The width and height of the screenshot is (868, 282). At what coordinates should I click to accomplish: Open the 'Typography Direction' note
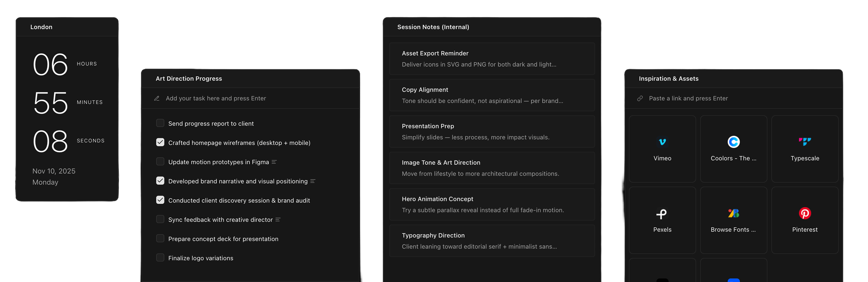coord(491,241)
